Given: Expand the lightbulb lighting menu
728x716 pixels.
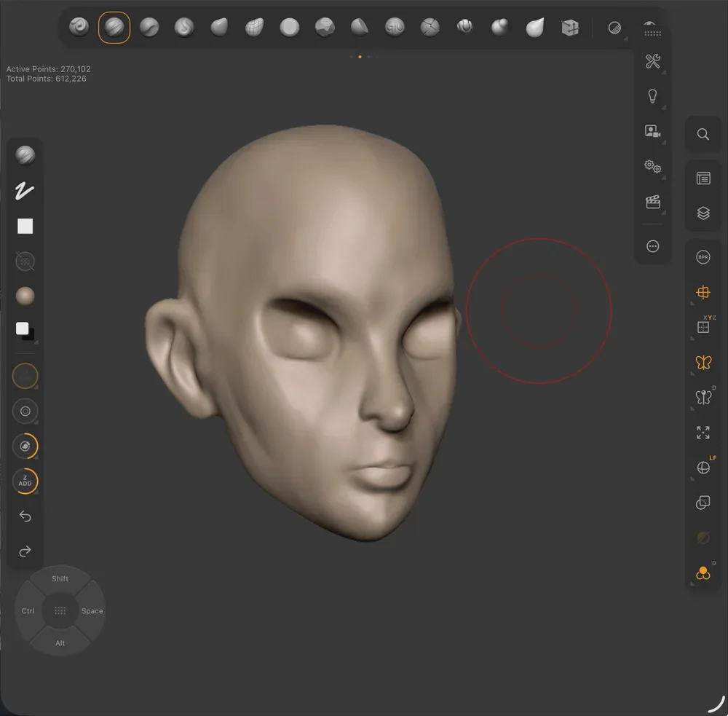Looking at the screenshot, I should (653, 96).
